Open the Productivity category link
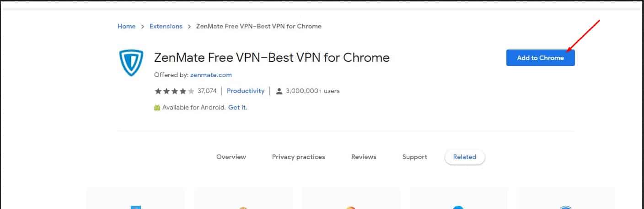The width and height of the screenshot is (644, 209). [246, 91]
